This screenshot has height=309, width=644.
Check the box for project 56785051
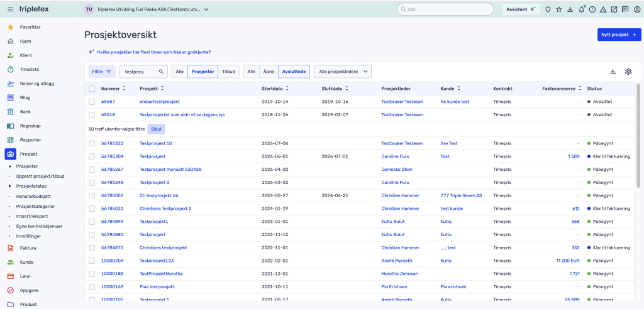(x=92, y=195)
